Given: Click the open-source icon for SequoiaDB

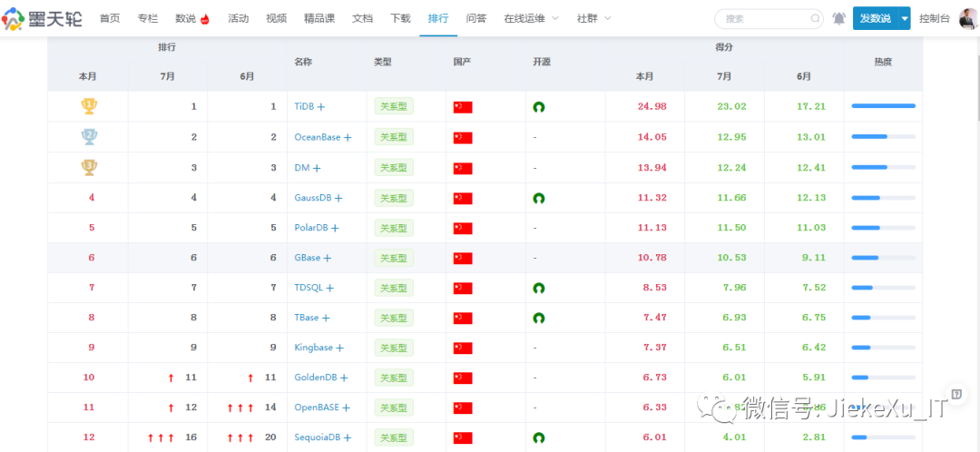Looking at the screenshot, I should point(538,437).
